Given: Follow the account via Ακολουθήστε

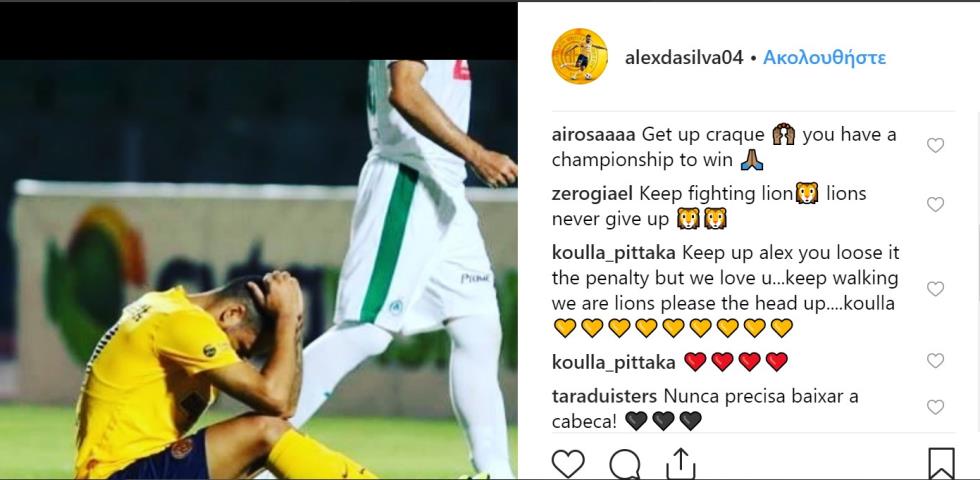Looking at the screenshot, I should [x=824, y=58].
